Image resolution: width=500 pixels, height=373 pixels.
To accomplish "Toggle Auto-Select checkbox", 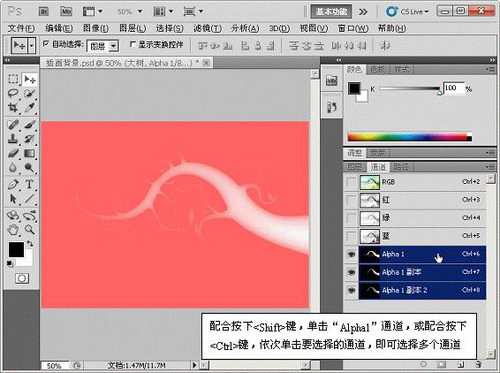I will click(x=46, y=44).
